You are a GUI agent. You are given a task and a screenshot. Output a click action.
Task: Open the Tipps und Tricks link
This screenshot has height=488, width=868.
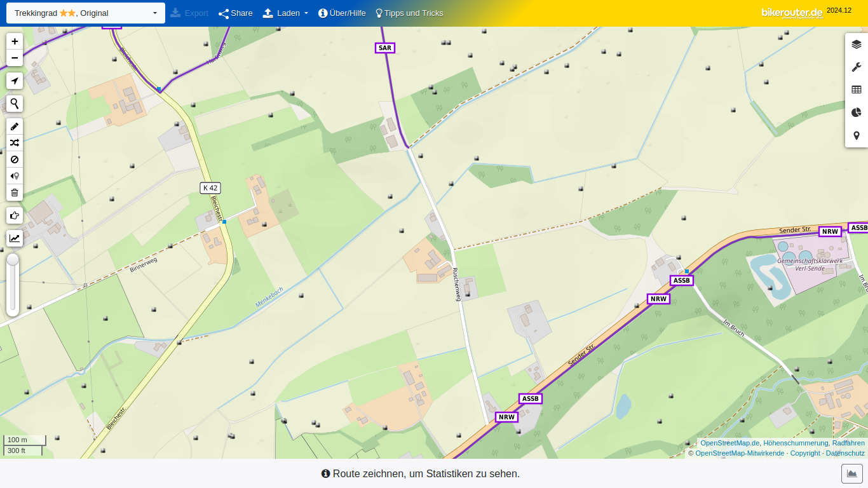point(409,13)
